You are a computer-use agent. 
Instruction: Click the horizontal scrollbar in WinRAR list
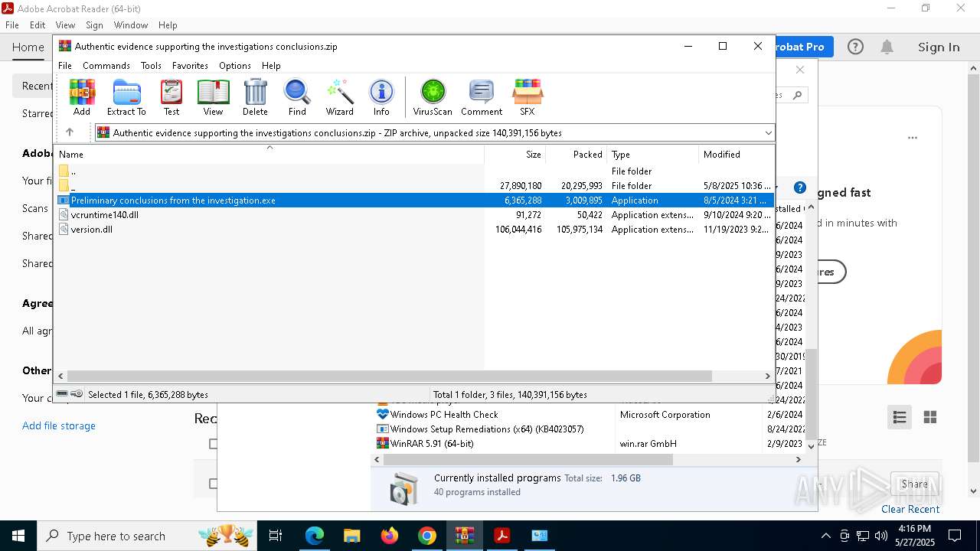389,376
